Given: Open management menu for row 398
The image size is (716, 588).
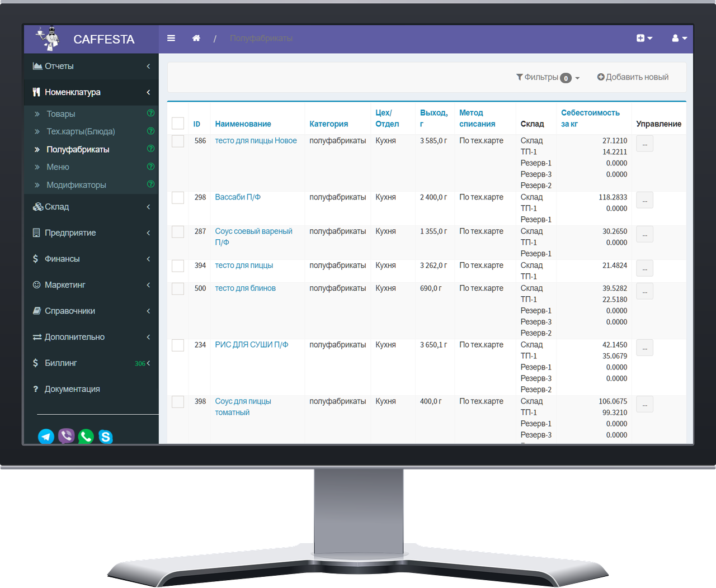Looking at the screenshot, I should (x=644, y=404).
